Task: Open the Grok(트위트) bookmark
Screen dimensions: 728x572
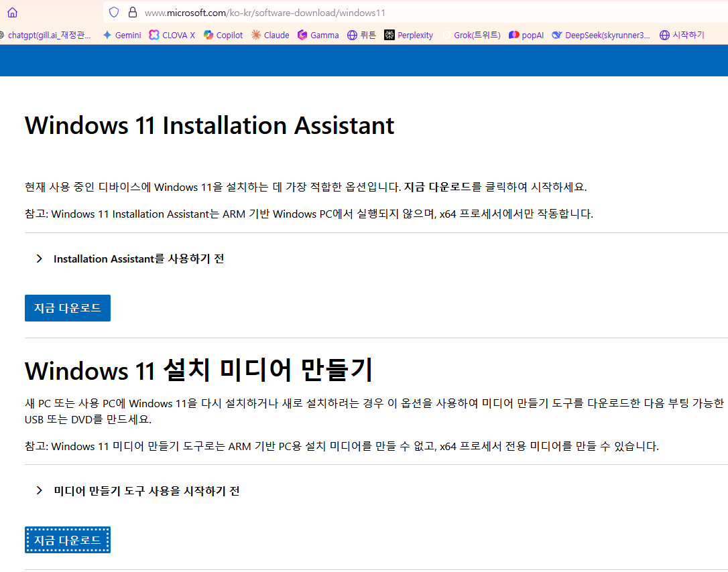Action: click(471, 35)
